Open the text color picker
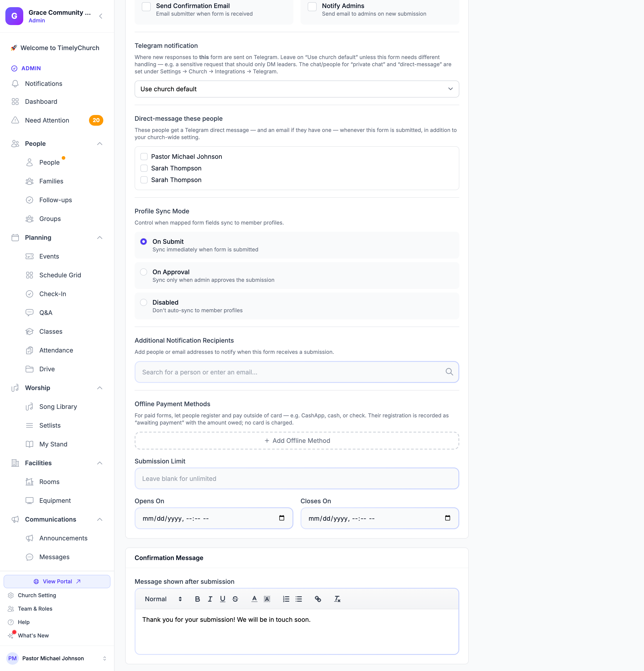 pyautogui.click(x=254, y=599)
